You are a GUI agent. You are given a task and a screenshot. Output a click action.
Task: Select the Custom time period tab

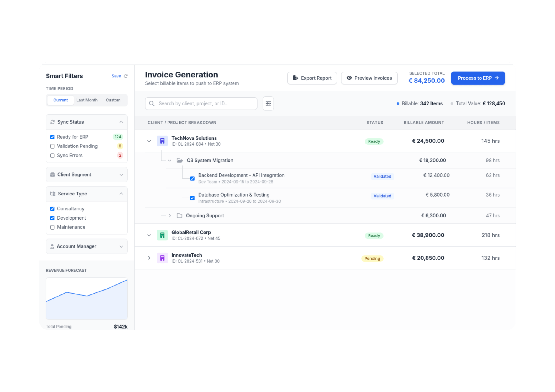pyautogui.click(x=113, y=100)
